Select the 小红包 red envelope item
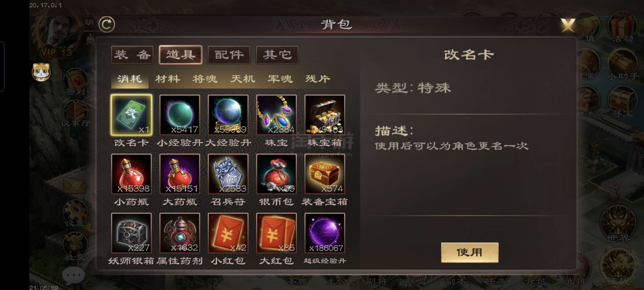This screenshot has width=644, height=290. click(228, 233)
